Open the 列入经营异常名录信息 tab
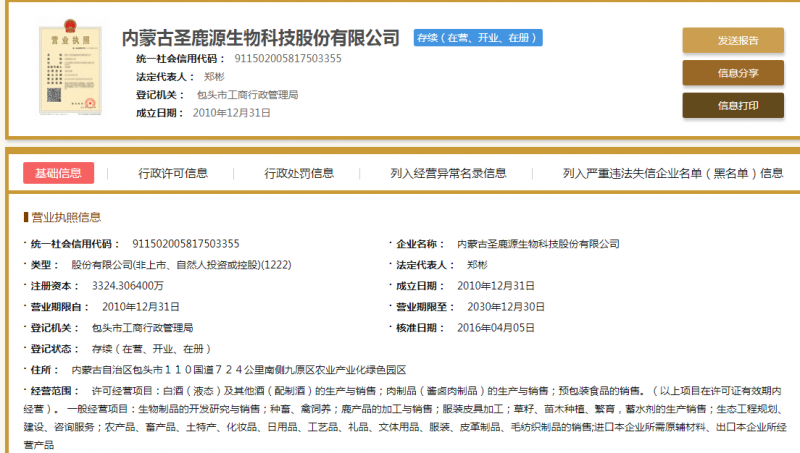Screen dimensions: 800x453 click(x=448, y=173)
